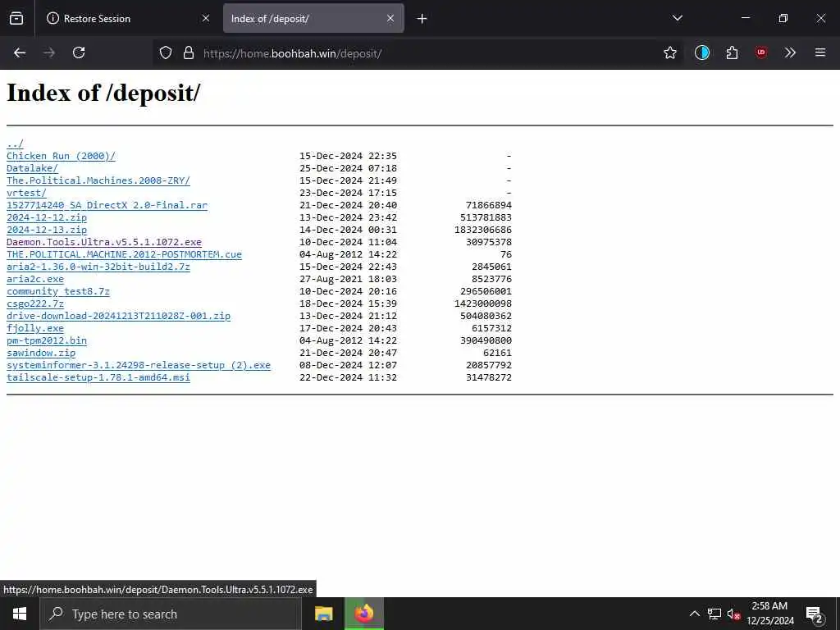Close the Index of /deposit/ tab

point(390,18)
